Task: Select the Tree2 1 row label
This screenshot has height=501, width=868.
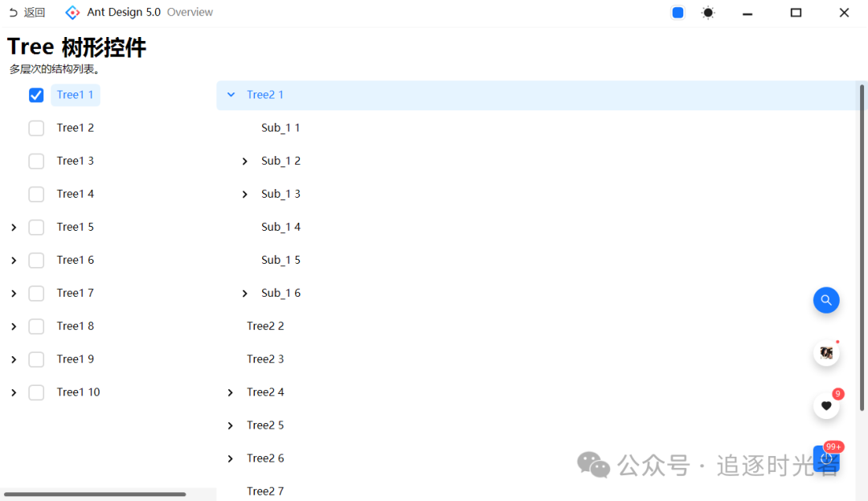Action: [265, 95]
